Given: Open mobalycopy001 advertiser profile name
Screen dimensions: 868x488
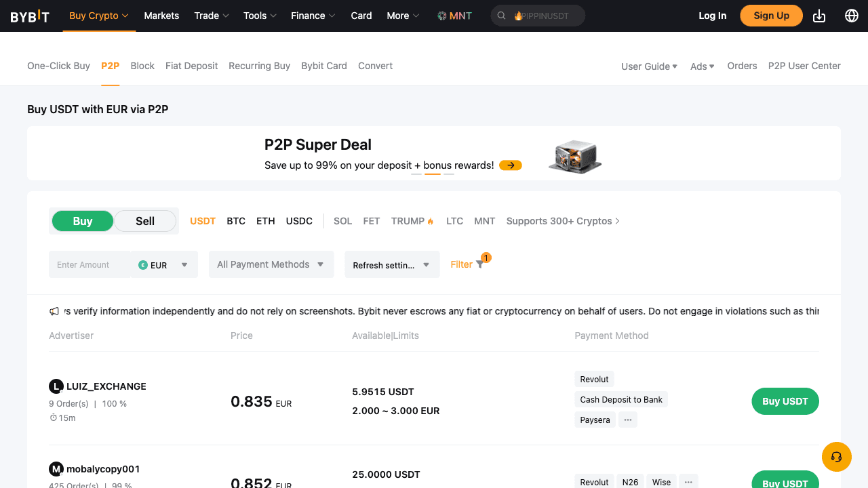Looking at the screenshot, I should (103, 469).
